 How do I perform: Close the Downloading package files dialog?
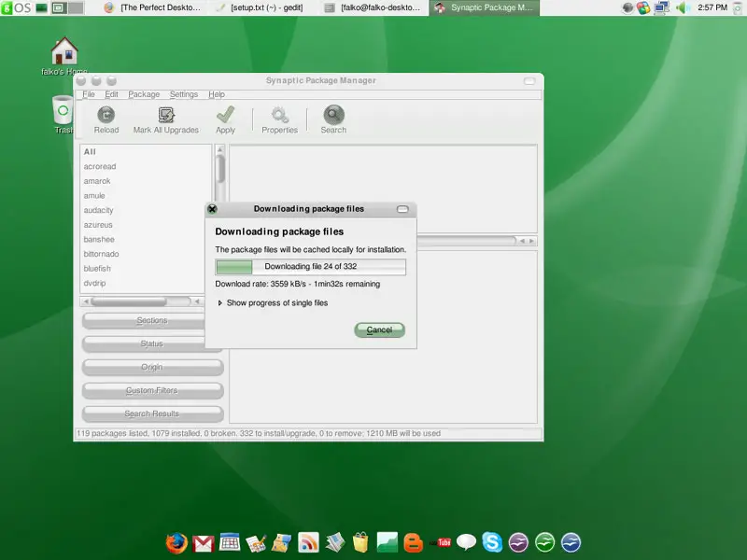click(213, 209)
